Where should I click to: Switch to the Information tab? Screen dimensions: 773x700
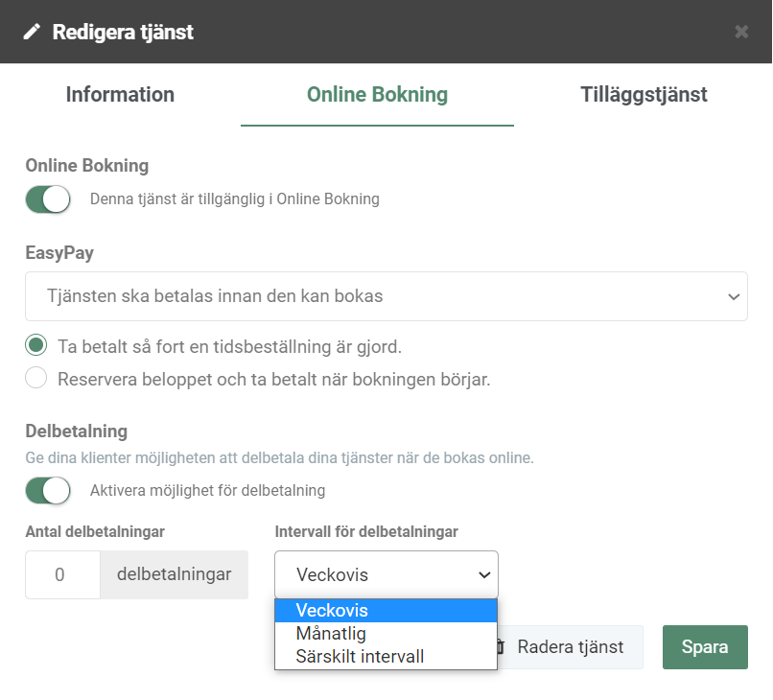[120, 95]
